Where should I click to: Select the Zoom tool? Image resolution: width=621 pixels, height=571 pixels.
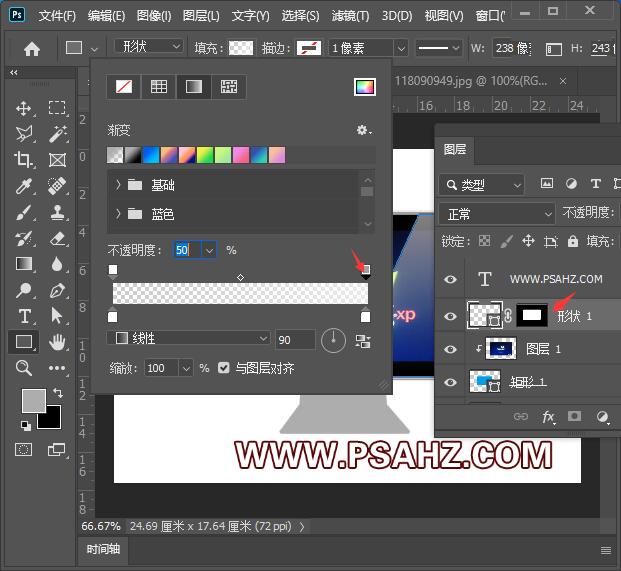coord(24,368)
